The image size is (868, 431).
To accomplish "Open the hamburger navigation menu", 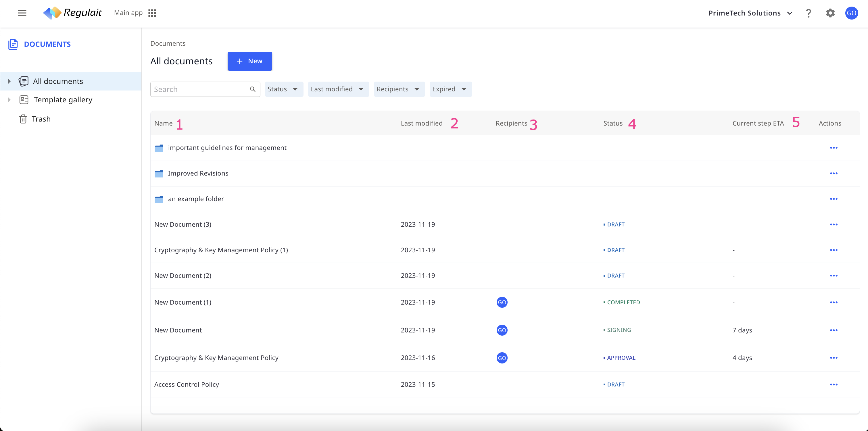I will click(22, 13).
